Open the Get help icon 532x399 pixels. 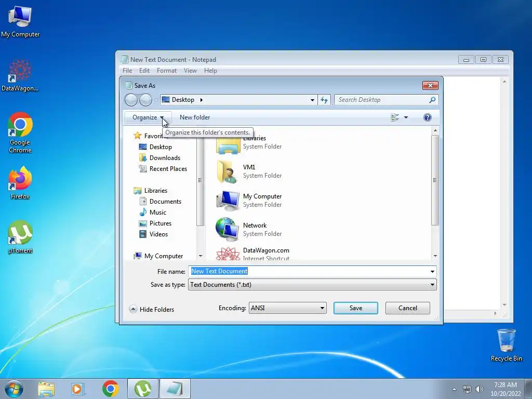428,117
